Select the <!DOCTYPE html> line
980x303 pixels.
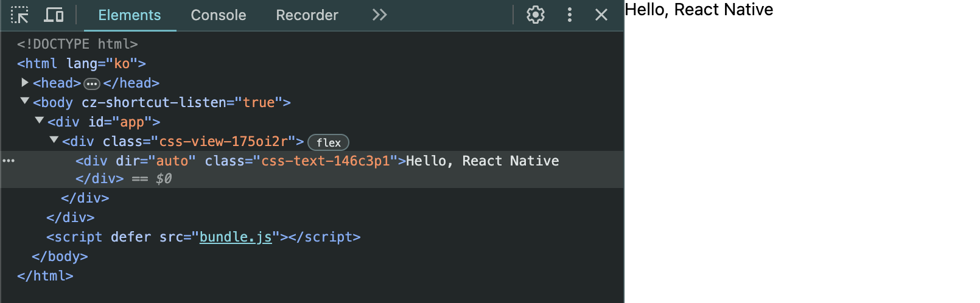[x=77, y=44]
